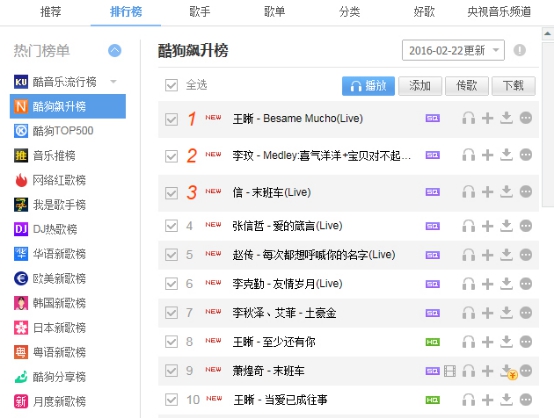Click SQ quality badge for Besame Mucho(Live)
Screen dimensions: 554x419
432,118
